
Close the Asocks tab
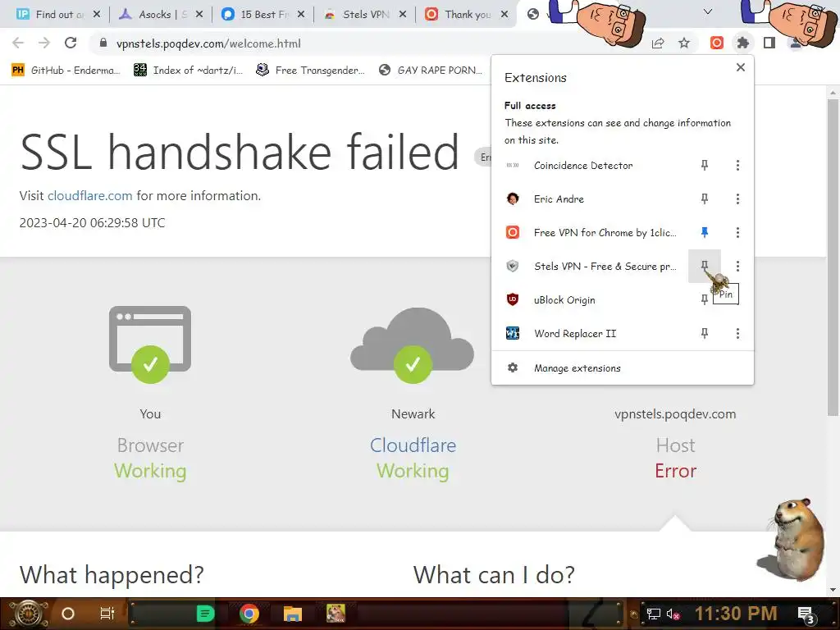pyautogui.click(x=199, y=15)
